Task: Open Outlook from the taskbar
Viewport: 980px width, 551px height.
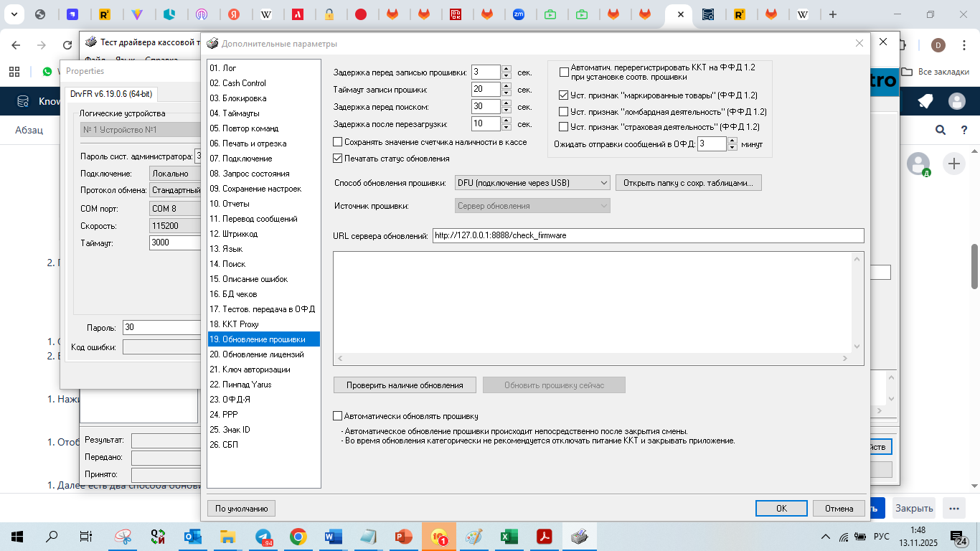Action: pyautogui.click(x=193, y=537)
